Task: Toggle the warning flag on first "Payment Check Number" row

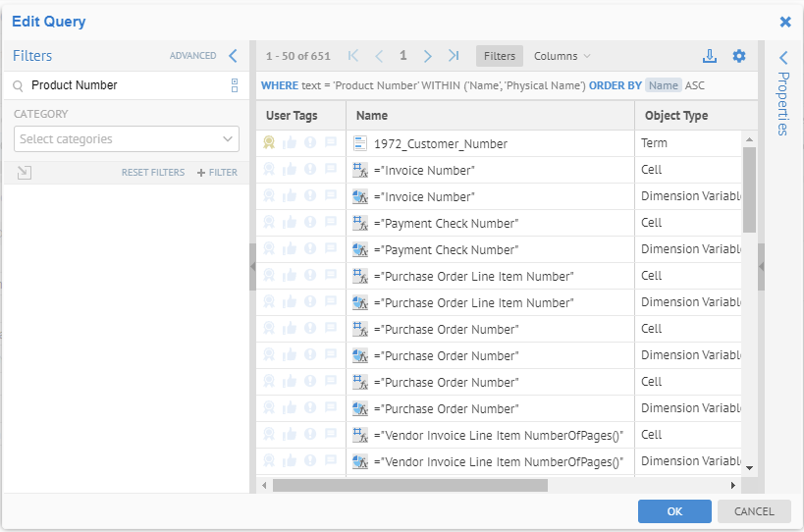Action: (x=310, y=223)
